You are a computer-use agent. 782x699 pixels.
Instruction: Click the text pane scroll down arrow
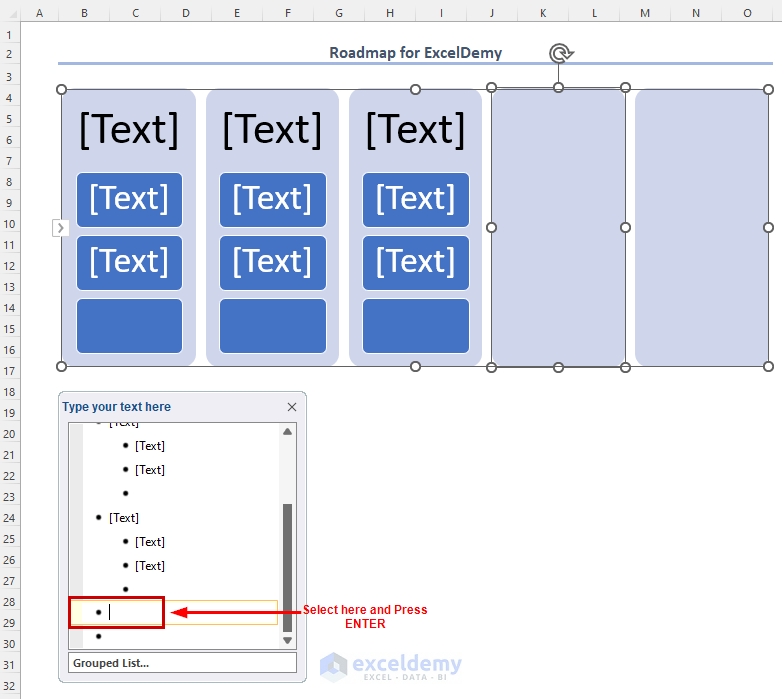pos(287,640)
